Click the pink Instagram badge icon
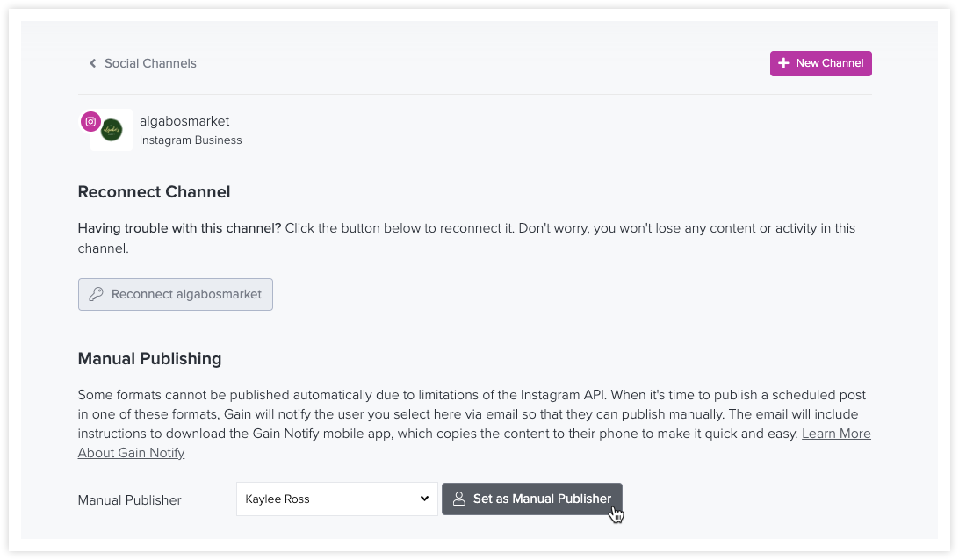This screenshot has width=959, height=560. [x=90, y=122]
